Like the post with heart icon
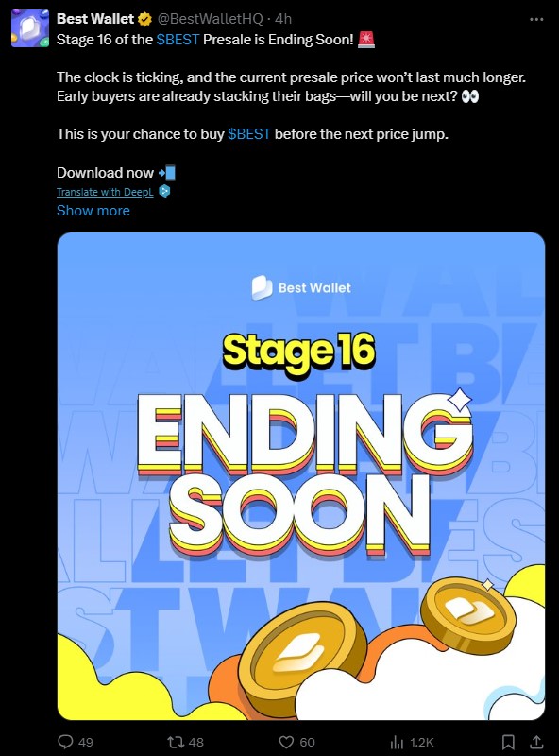The height and width of the screenshot is (756, 559). point(286,742)
